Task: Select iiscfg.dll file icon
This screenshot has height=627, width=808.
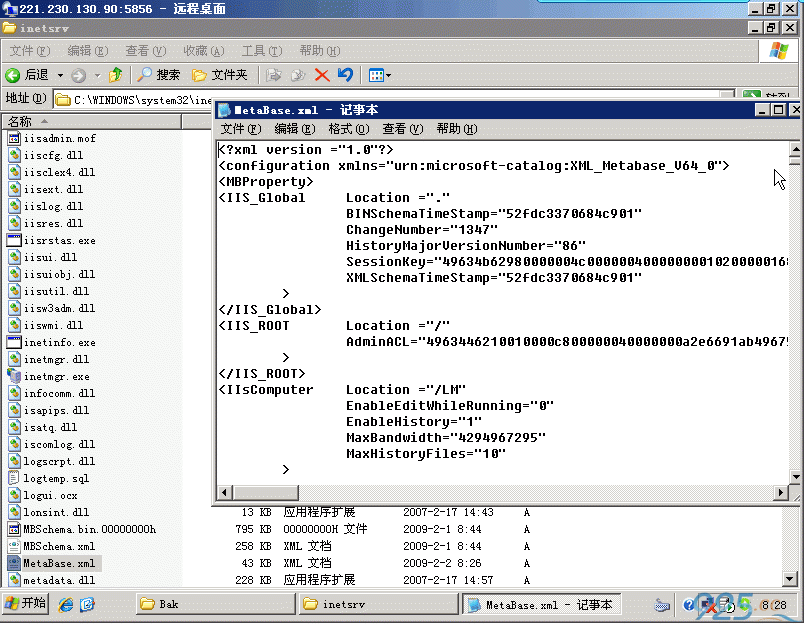Action: point(14,156)
